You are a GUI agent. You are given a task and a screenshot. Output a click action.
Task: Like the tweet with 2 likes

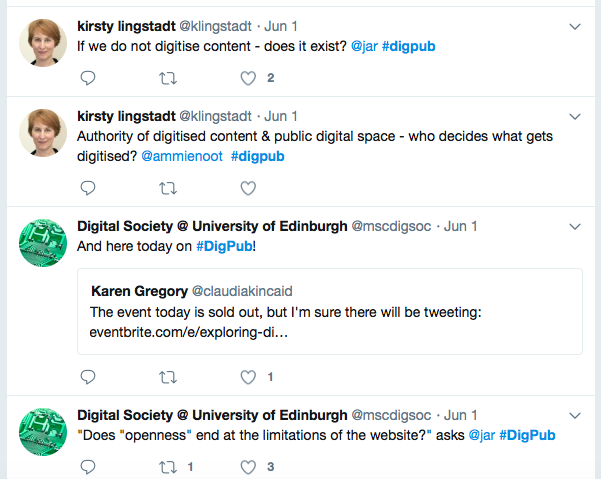click(248, 78)
